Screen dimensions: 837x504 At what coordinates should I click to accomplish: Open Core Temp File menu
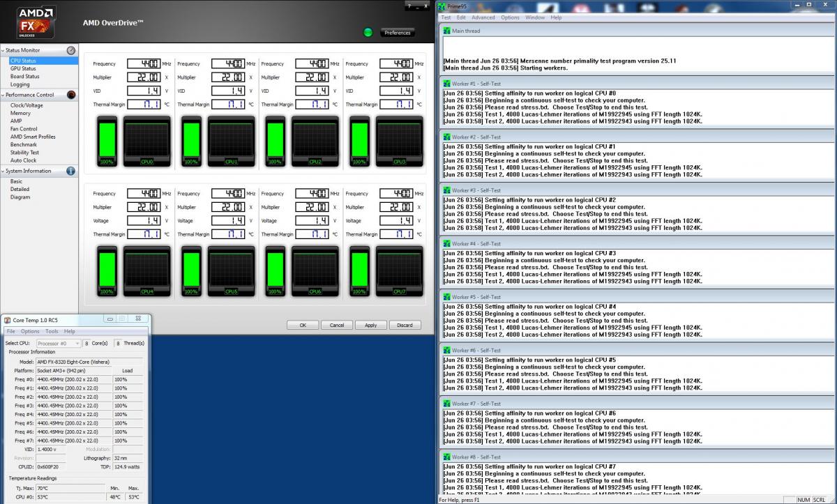10,331
